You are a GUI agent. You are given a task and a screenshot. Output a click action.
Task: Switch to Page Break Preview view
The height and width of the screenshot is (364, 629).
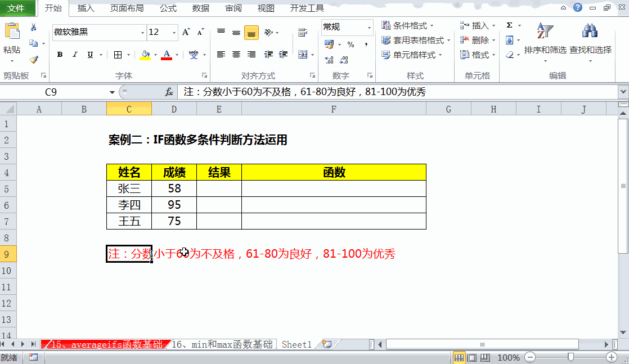[485, 357]
